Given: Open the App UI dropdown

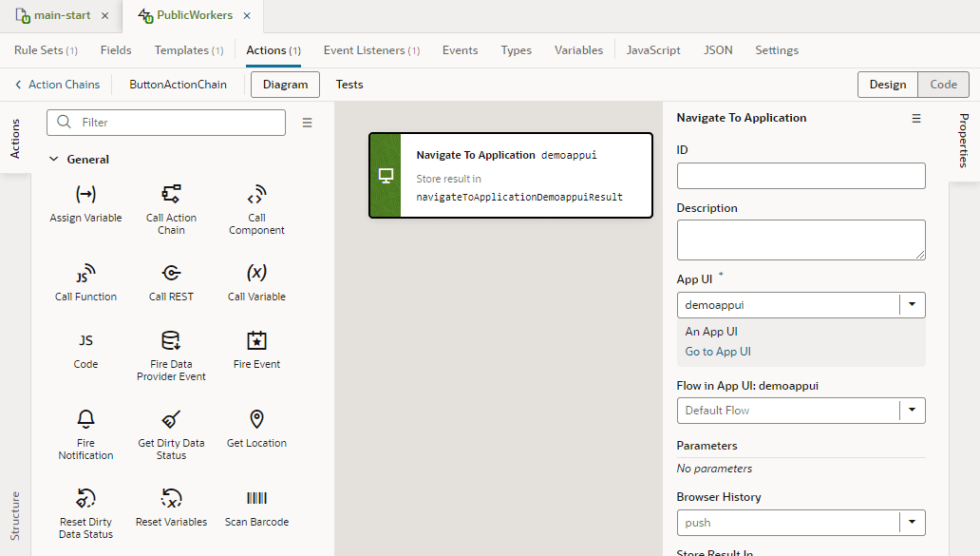Looking at the screenshot, I should tap(911, 304).
